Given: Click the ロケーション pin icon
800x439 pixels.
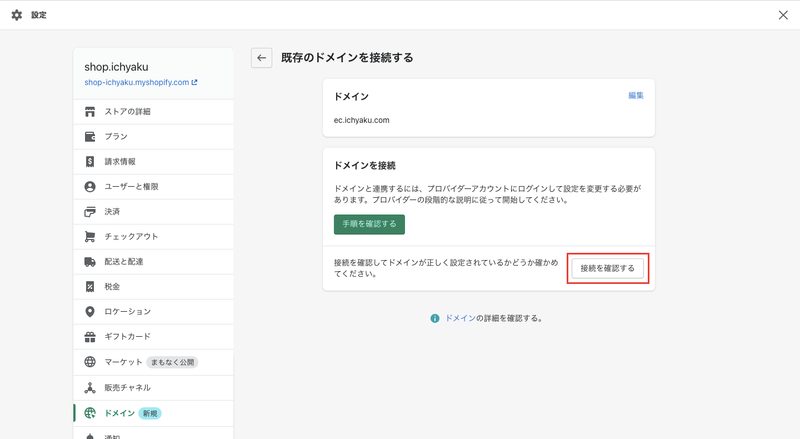Looking at the screenshot, I should (x=90, y=311).
